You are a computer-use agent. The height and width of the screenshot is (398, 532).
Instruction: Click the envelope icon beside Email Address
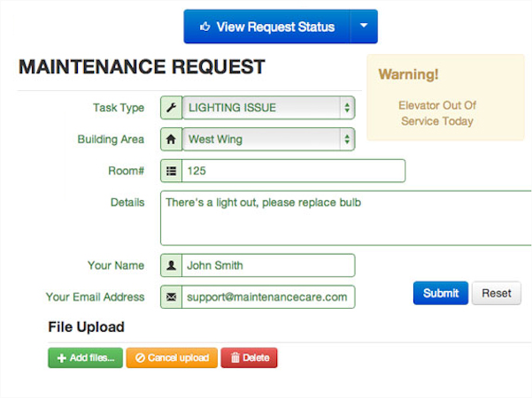[x=171, y=297]
